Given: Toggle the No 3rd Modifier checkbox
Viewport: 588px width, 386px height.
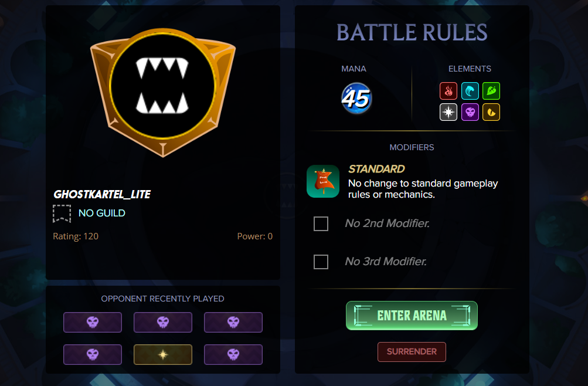Looking at the screenshot, I should 321,262.
